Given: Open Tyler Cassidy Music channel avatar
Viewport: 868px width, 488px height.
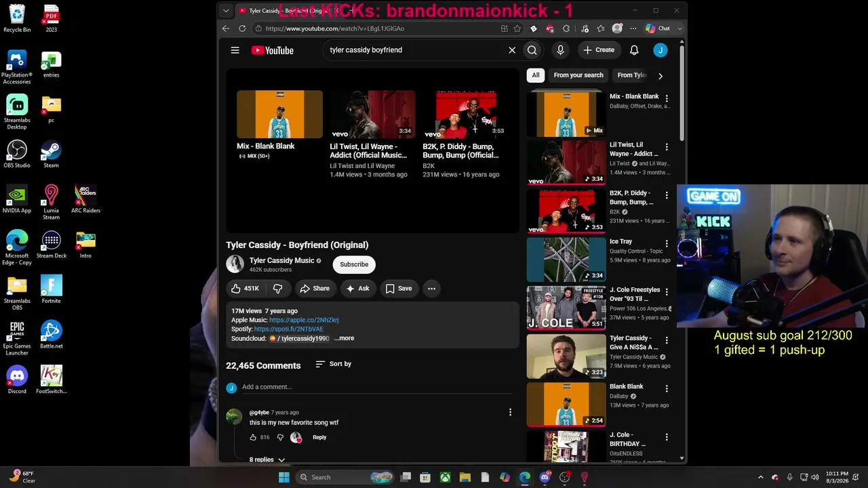Looking at the screenshot, I should coord(235,264).
